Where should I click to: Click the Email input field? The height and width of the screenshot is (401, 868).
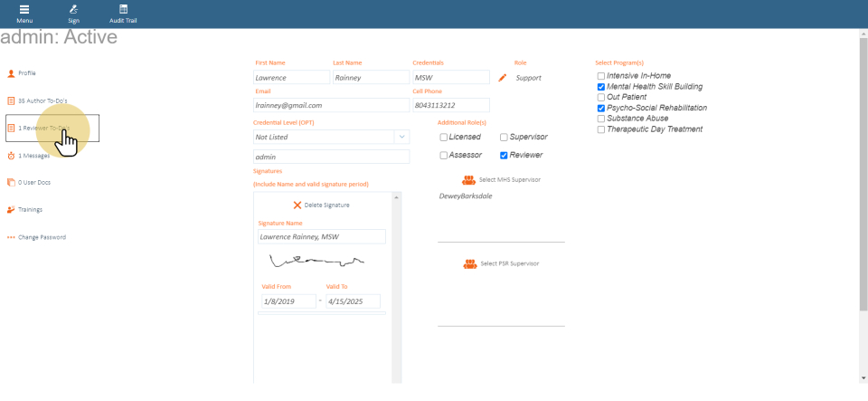click(331, 106)
